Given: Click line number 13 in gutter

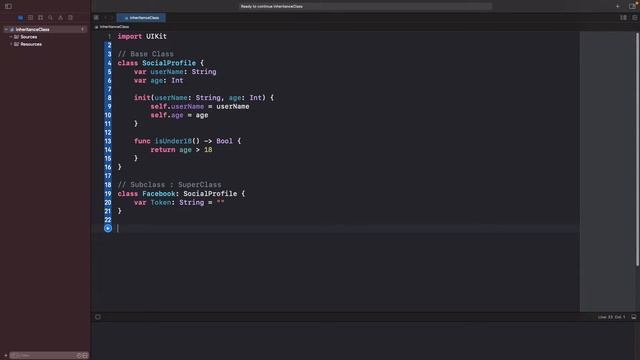Looking at the screenshot, I should pyautogui.click(x=108, y=141).
